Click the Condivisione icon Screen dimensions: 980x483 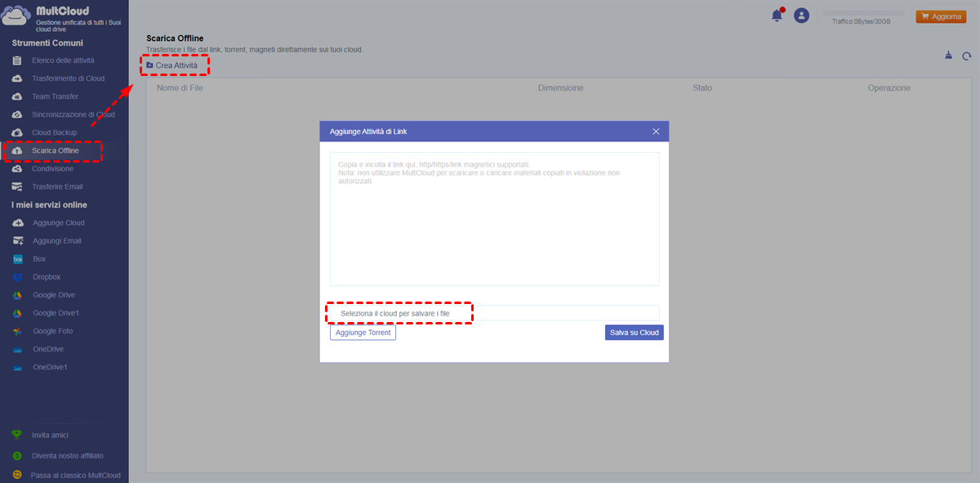17,168
